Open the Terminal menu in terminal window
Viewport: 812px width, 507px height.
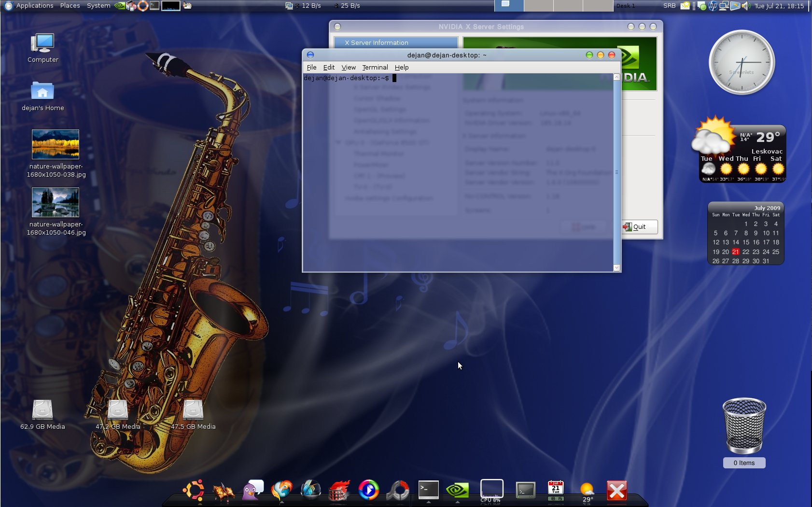tap(375, 68)
